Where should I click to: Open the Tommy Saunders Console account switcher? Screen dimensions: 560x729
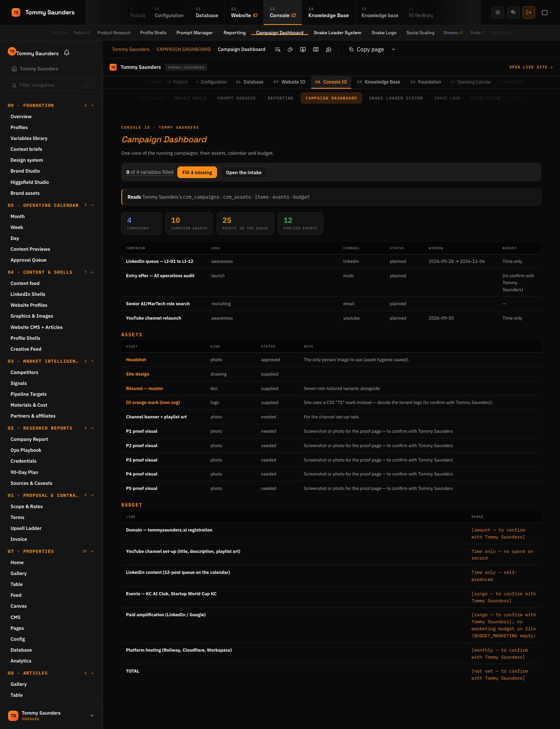click(51, 715)
